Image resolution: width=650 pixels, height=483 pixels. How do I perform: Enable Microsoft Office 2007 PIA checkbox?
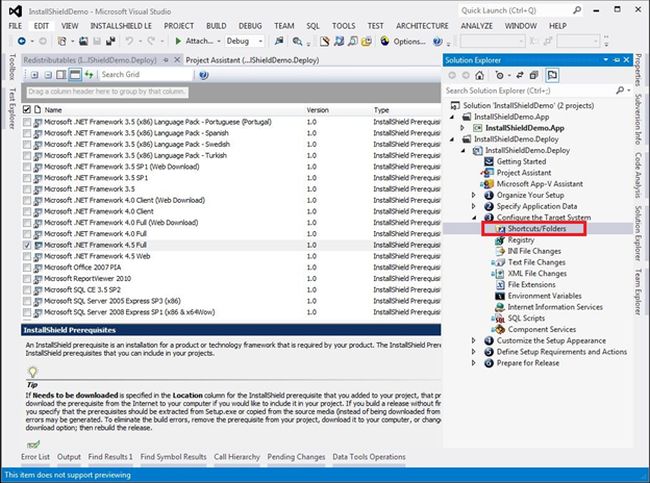point(27,267)
